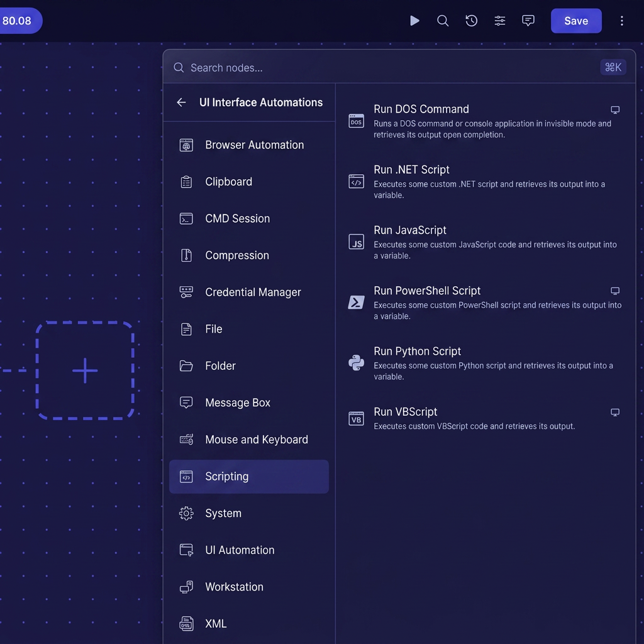Add the Run VBScript node title
The height and width of the screenshot is (644, 644).
coord(405,411)
